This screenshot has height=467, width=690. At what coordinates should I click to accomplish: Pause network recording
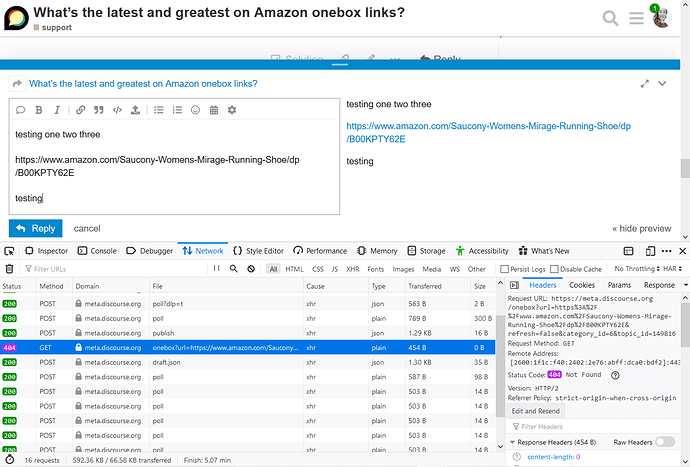pyautogui.click(x=217, y=268)
